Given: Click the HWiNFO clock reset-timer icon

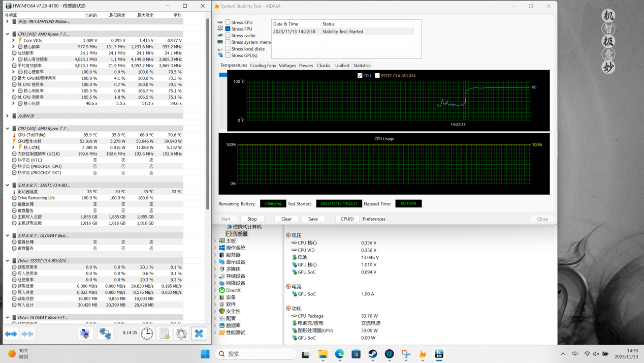Looking at the screenshot, I should [147, 334].
